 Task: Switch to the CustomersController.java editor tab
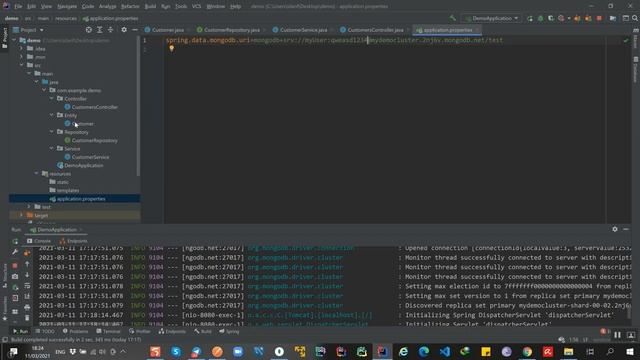pyautogui.click(x=372, y=30)
